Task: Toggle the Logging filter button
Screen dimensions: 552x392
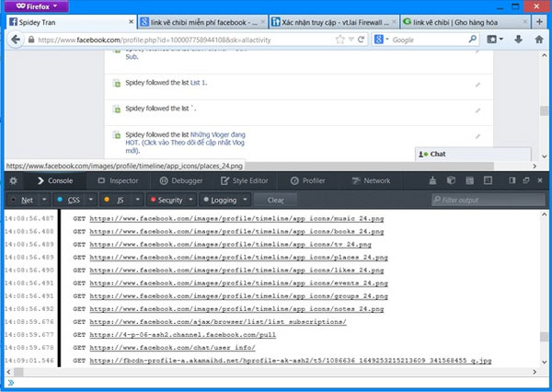Action: point(220,200)
